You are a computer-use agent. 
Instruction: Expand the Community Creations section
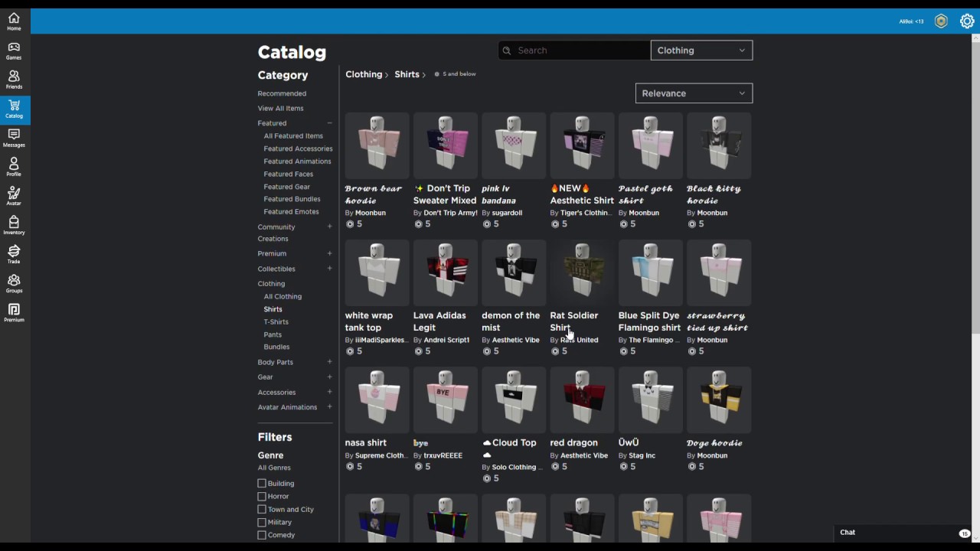(330, 227)
